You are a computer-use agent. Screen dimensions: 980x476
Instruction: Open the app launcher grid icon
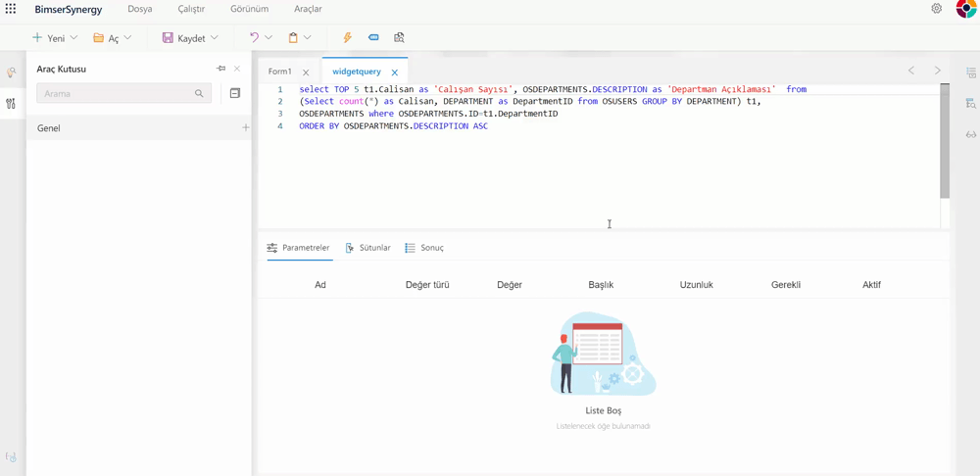(x=11, y=9)
